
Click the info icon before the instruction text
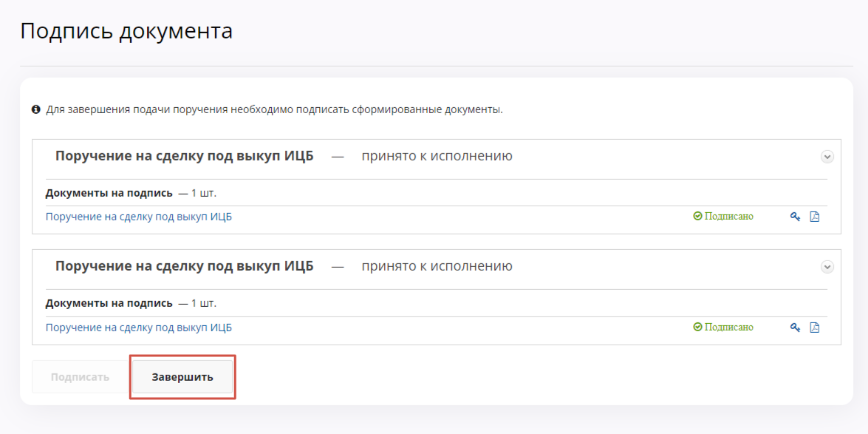(x=35, y=109)
